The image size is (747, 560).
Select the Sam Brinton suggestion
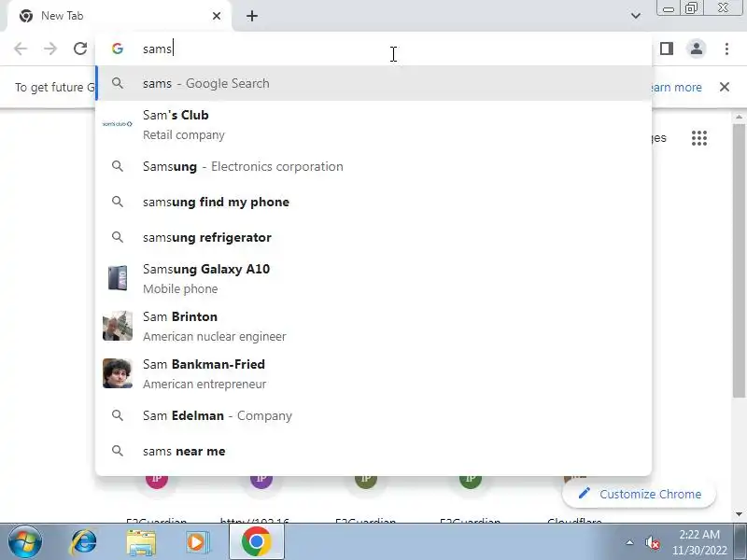coord(373,326)
